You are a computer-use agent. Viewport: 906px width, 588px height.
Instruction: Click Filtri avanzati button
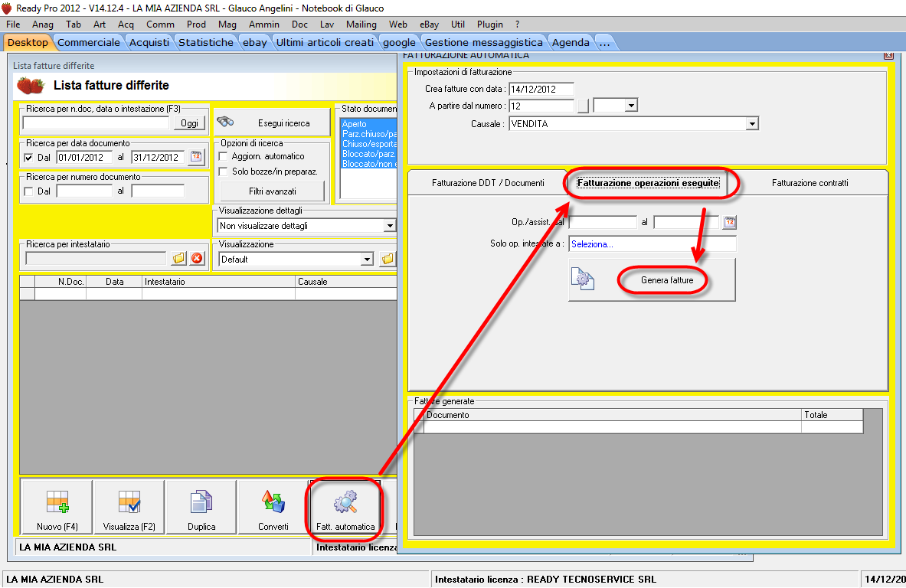click(x=272, y=191)
